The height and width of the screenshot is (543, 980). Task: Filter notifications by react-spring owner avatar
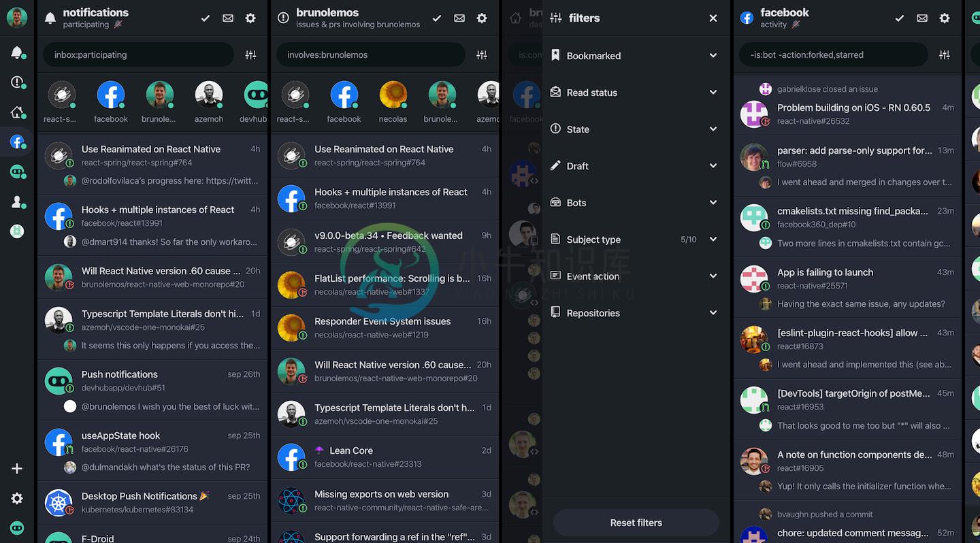click(x=61, y=95)
